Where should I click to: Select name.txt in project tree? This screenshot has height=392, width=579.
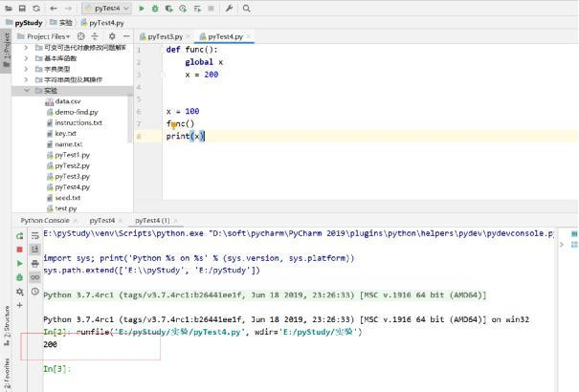pyautogui.click(x=68, y=144)
